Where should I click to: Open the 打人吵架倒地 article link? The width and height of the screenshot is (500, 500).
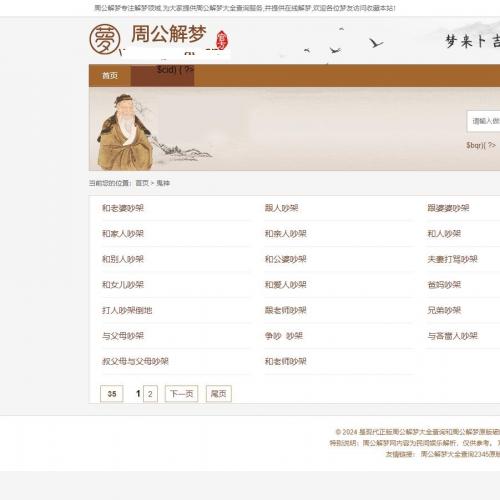click(x=127, y=310)
